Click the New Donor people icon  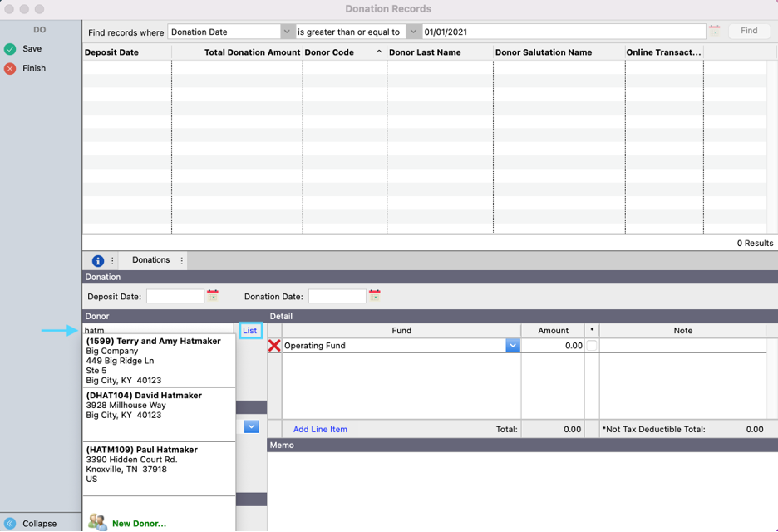click(x=97, y=522)
